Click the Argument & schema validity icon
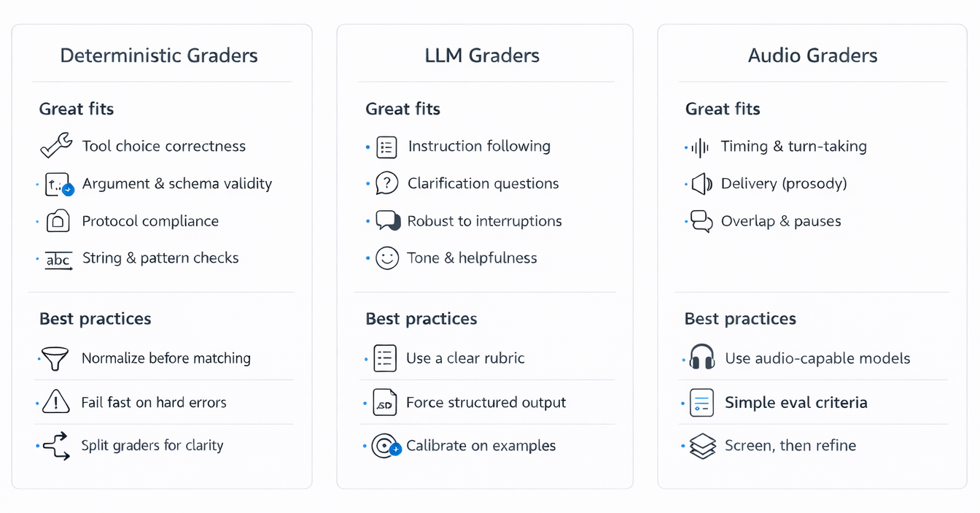 click(x=58, y=185)
